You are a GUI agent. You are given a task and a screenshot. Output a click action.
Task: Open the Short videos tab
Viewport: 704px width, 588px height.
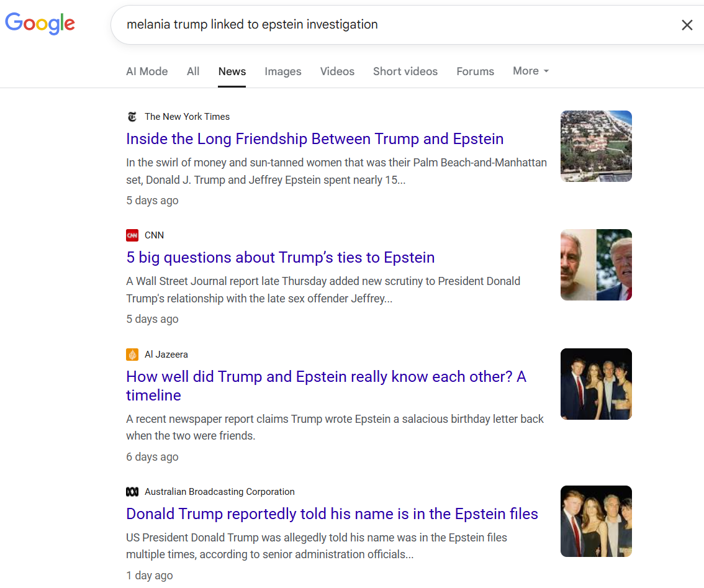[x=405, y=71]
